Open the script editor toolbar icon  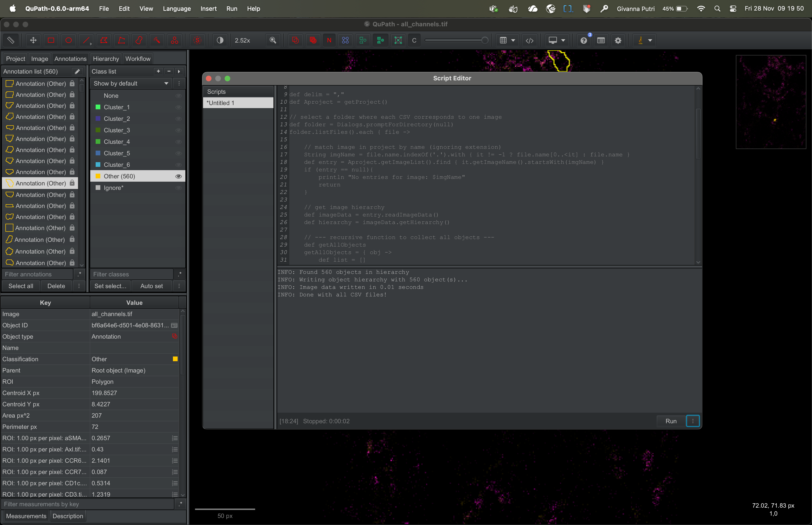pyautogui.click(x=529, y=40)
